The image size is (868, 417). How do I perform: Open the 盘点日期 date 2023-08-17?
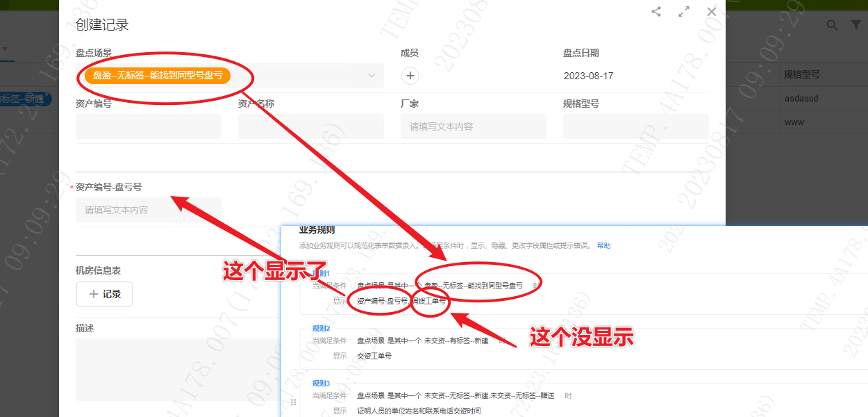[x=589, y=76]
